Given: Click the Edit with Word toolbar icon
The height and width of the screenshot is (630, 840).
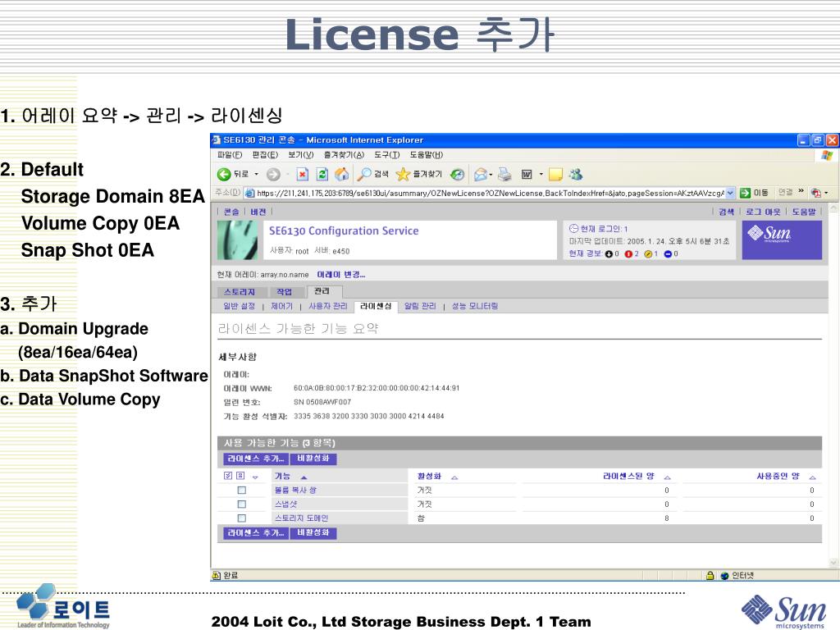Looking at the screenshot, I should 527,174.
